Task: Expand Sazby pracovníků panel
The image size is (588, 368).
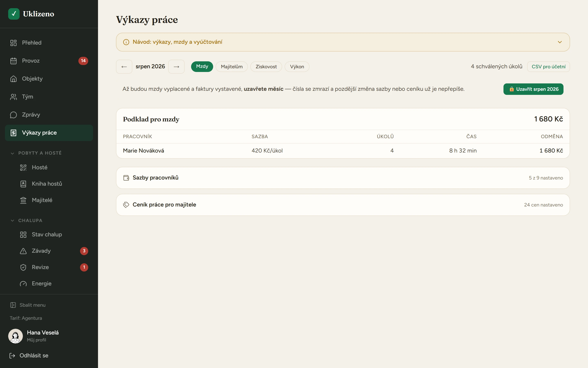Action: (343, 178)
